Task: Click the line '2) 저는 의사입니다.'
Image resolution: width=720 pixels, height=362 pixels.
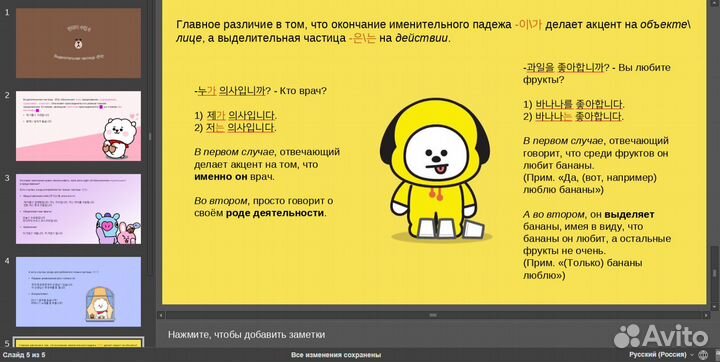Action: pos(235,128)
